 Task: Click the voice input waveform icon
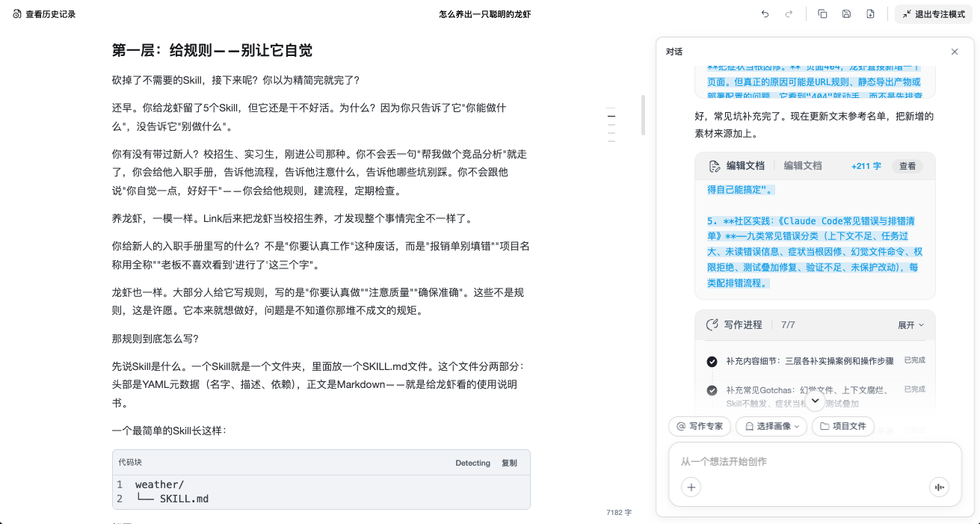(x=938, y=487)
